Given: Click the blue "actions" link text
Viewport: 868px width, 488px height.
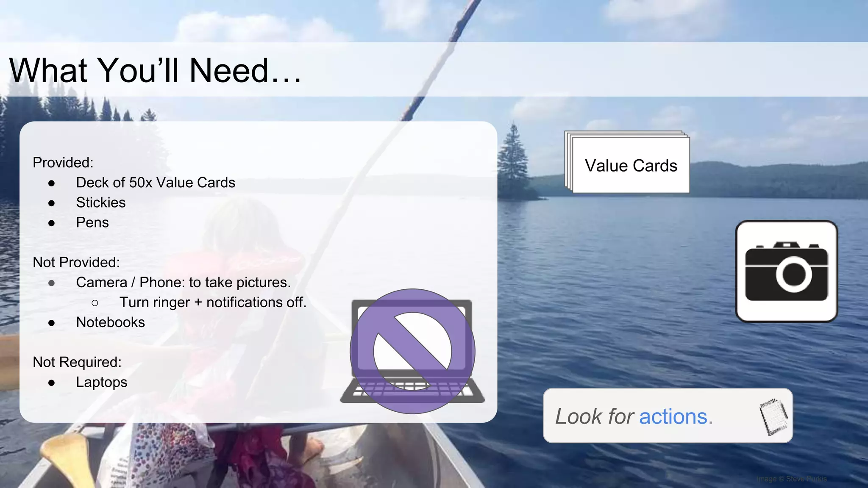Looking at the screenshot, I should click(x=673, y=416).
